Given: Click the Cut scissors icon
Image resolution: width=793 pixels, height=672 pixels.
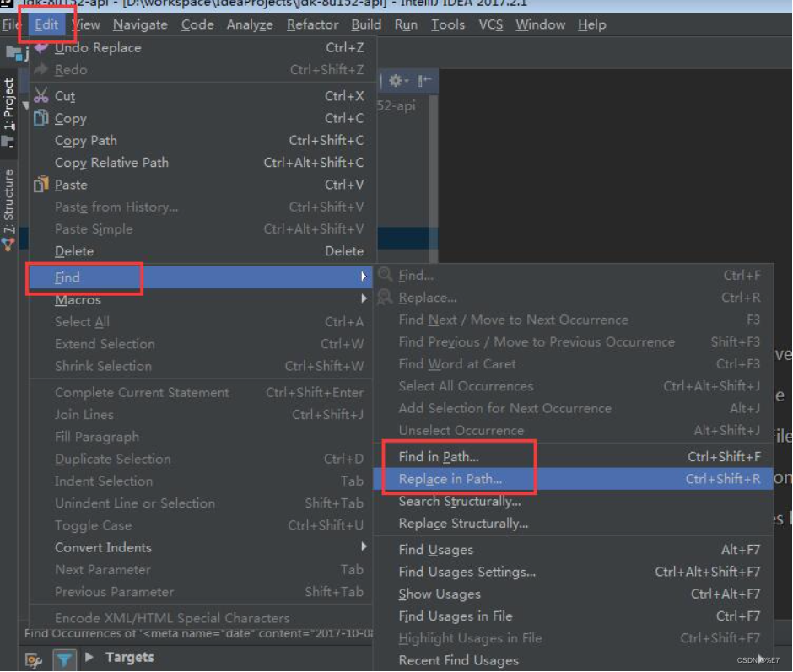Looking at the screenshot, I should tap(40, 96).
